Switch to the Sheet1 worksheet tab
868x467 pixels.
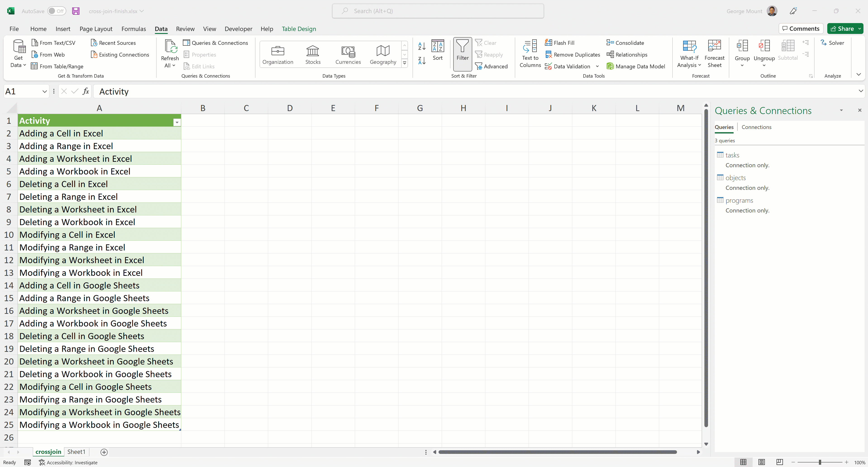pyautogui.click(x=76, y=452)
